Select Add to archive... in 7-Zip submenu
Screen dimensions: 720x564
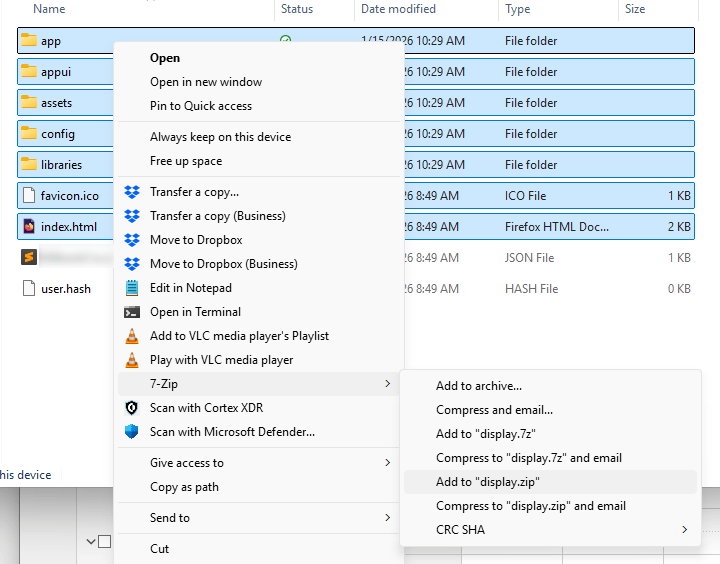(x=479, y=386)
